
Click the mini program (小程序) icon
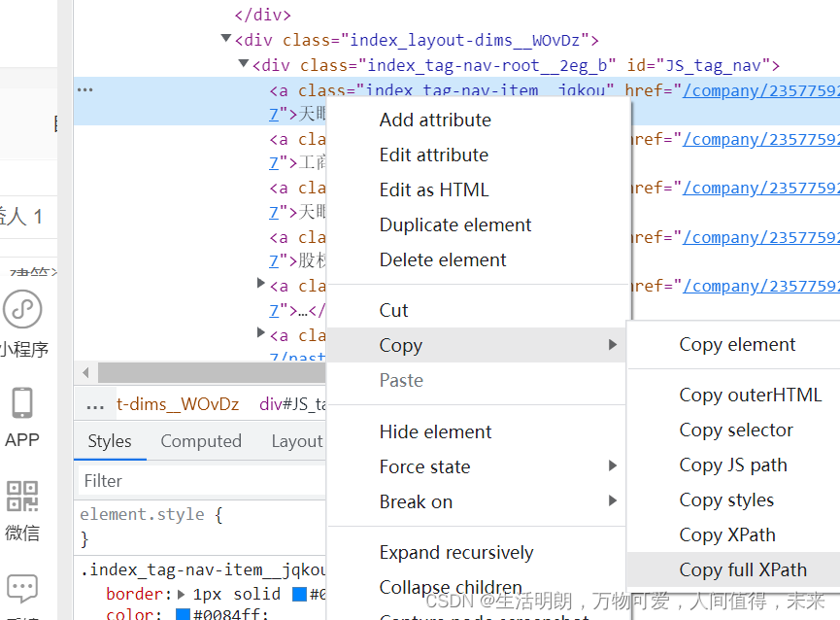click(22, 309)
